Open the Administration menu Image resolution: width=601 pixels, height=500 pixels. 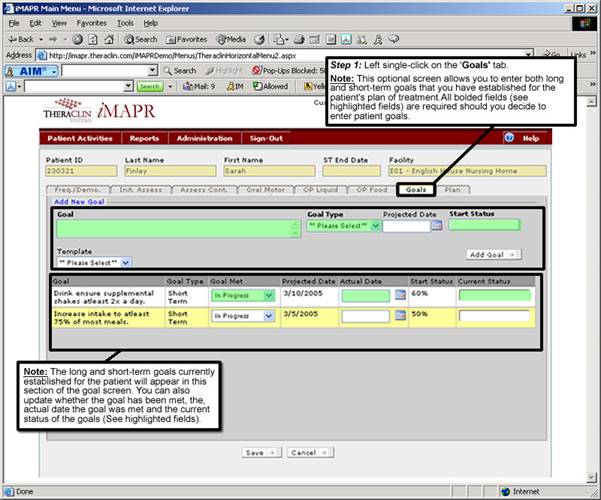pyautogui.click(x=205, y=138)
